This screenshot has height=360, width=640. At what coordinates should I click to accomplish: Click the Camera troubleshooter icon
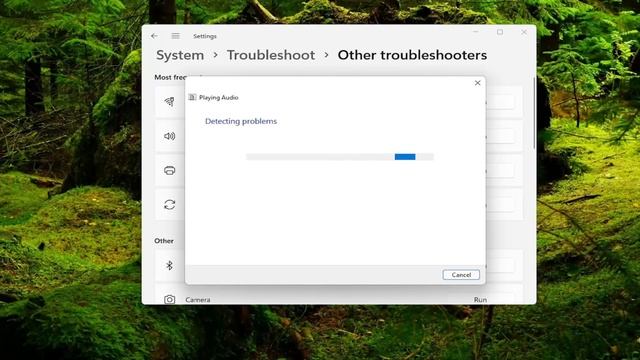pyautogui.click(x=169, y=300)
